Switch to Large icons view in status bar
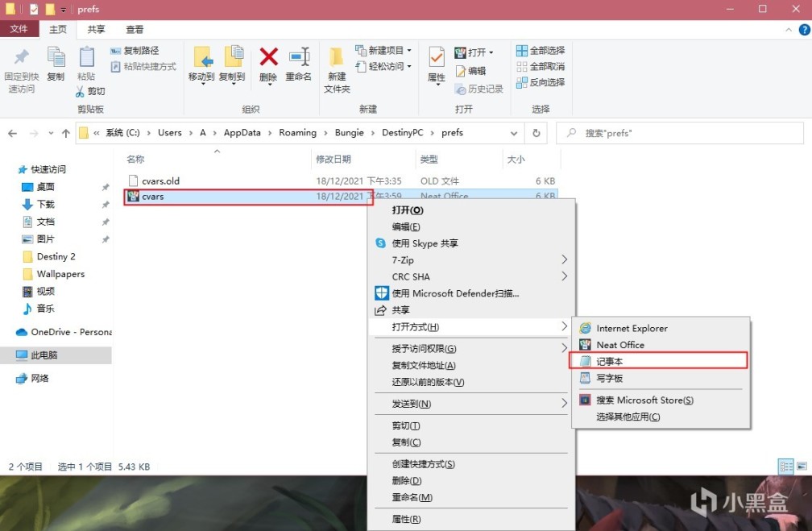The width and height of the screenshot is (812, 531). [802, 467]
